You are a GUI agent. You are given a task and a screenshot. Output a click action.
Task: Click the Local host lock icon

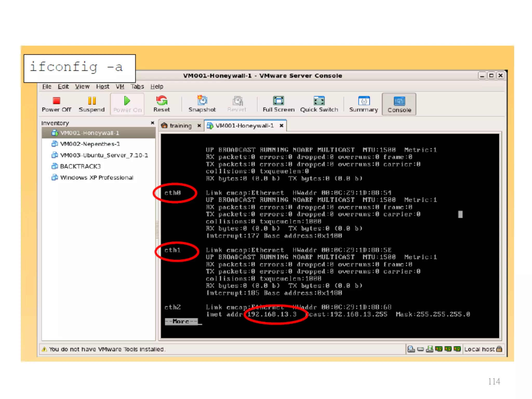tap(499, 349)
